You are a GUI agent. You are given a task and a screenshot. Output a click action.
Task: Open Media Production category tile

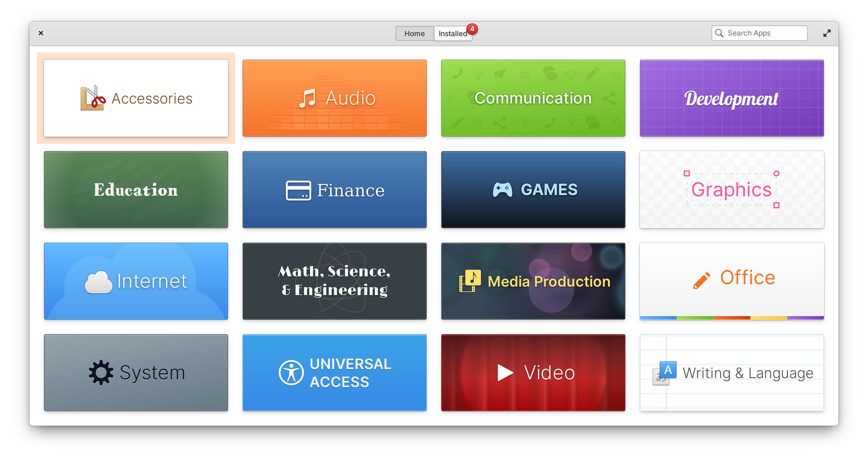tap(533, 281)
